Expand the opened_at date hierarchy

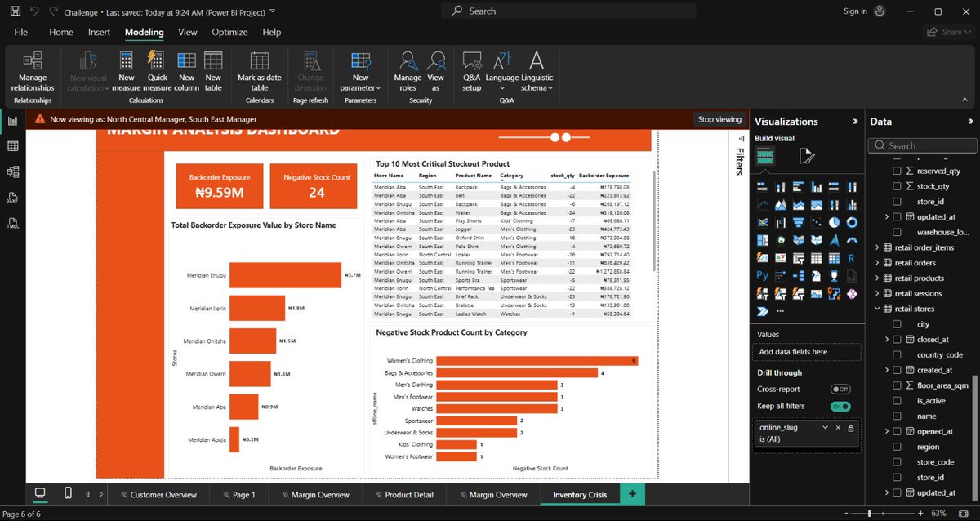pyautogui.click(x=887, y=431)
